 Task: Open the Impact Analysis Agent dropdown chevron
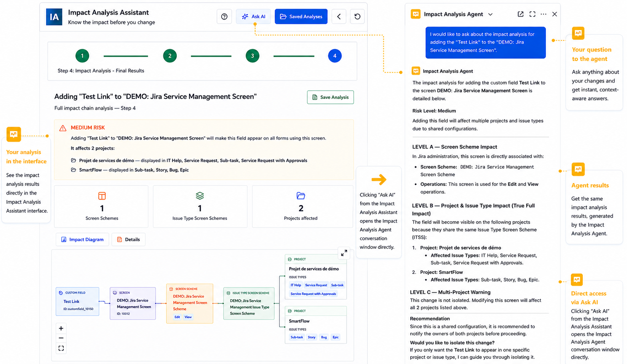tap(490, 14)
